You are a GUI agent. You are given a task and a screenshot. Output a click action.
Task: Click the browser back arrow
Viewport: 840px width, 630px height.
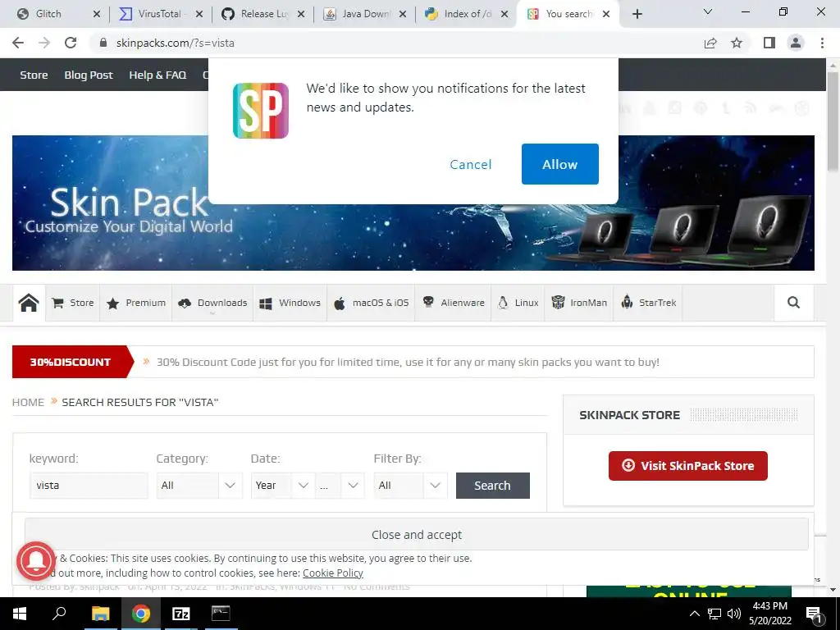18,43
